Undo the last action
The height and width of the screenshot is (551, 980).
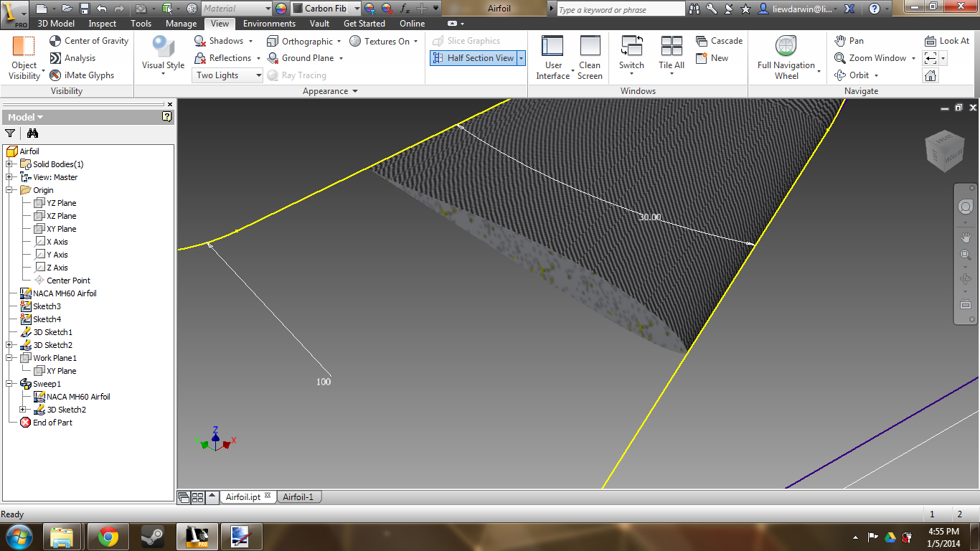point(101,9)
